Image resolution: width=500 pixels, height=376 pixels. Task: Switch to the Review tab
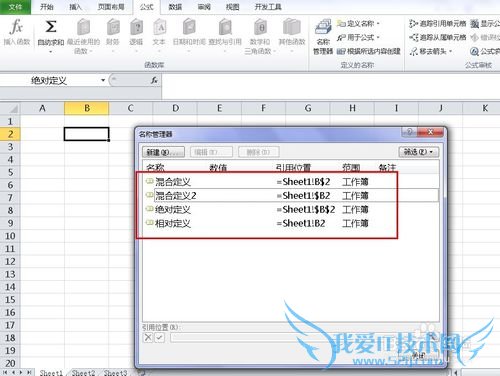click(204, 7)
